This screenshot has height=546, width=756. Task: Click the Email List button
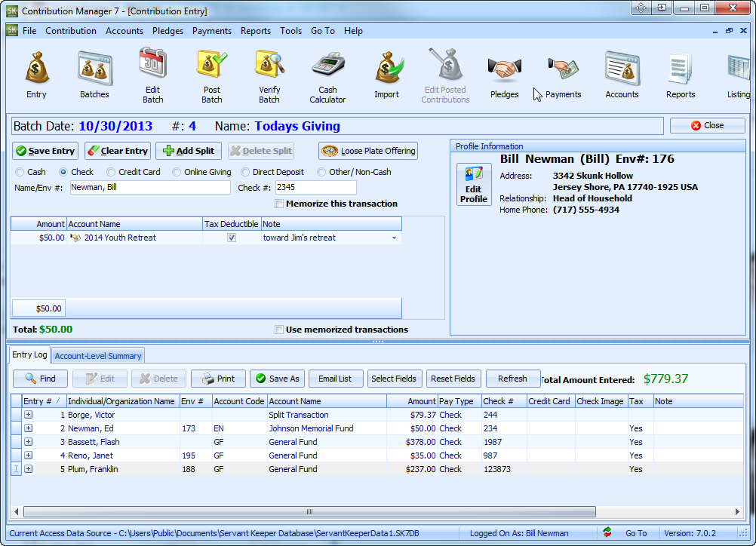(336, 379)
